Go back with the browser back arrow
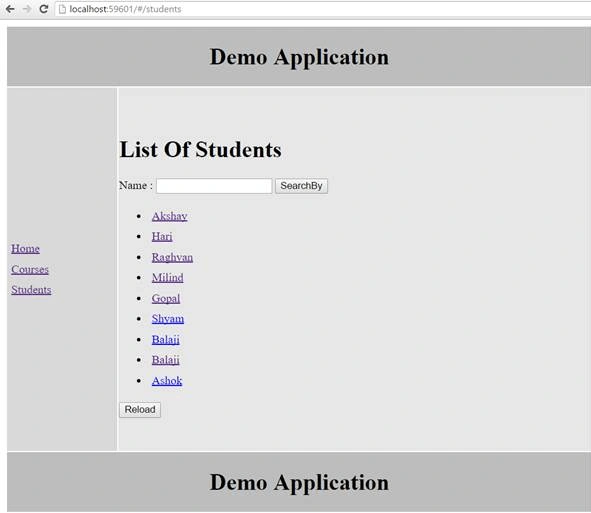The width and height of the screenshot is (591, 513). 10,9
